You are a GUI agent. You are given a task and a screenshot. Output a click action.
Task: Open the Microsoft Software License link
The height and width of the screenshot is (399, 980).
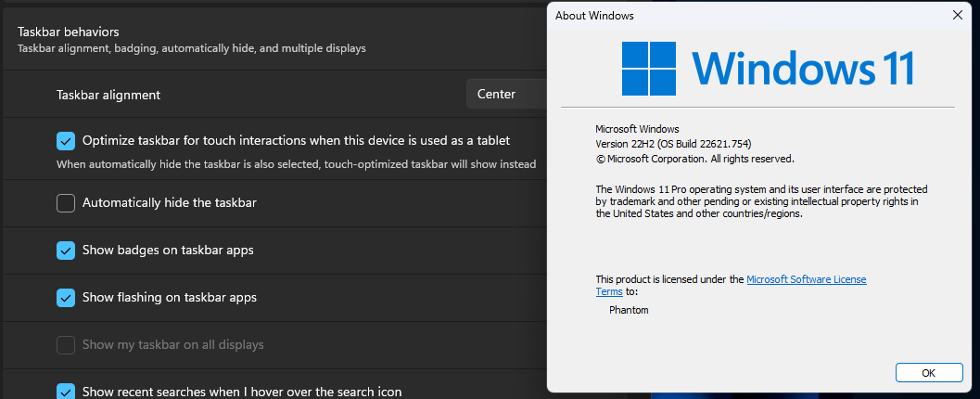coord(807,279)
